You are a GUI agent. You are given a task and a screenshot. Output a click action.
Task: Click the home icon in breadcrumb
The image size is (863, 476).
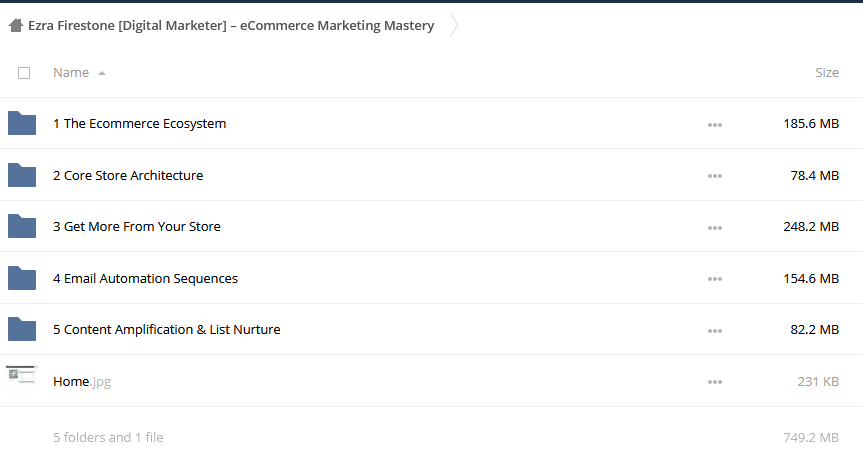point(16,25)
